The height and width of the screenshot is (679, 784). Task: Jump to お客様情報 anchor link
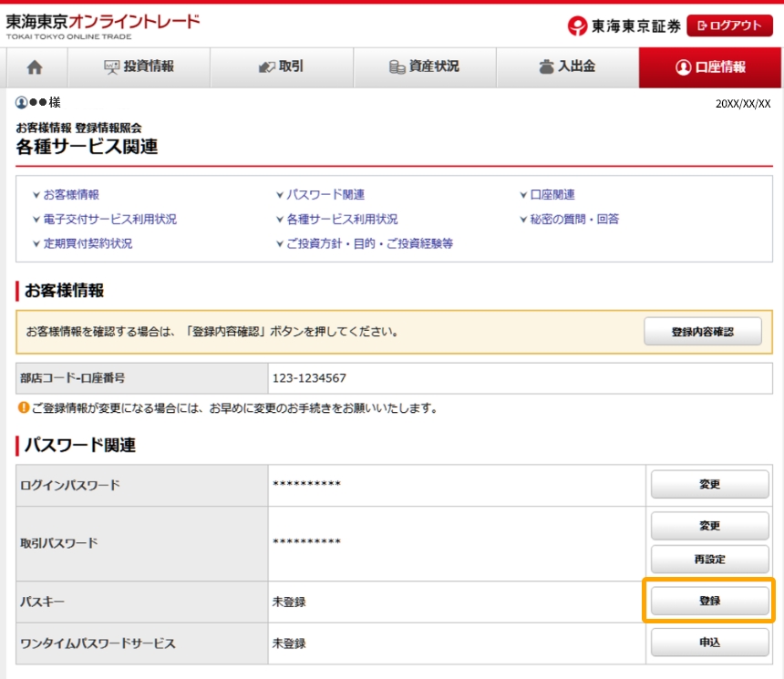point(71,195)
